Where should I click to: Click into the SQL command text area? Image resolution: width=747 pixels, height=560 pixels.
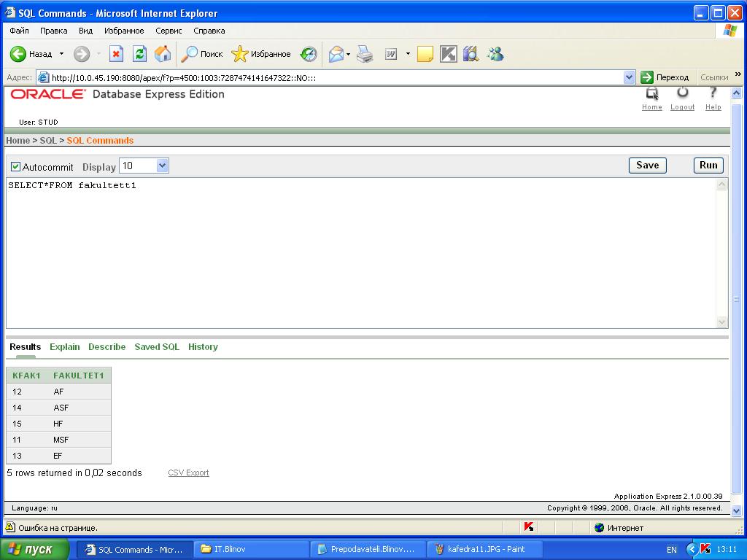tap(361, 253)
